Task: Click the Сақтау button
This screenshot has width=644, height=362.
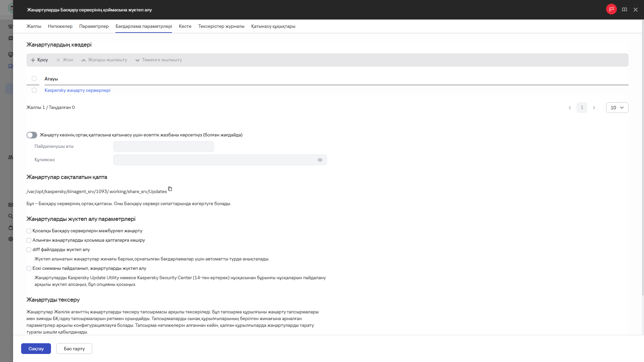Action: point(36,349)
